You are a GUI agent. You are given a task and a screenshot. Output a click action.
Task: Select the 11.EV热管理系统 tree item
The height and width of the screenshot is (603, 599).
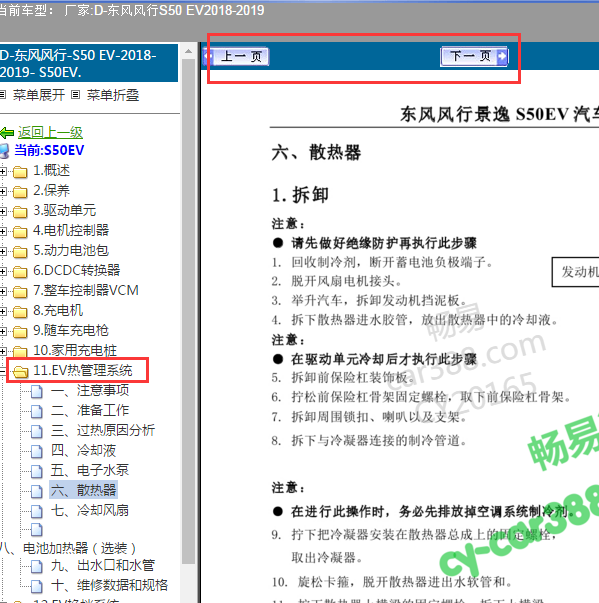(x=83, y=370)
